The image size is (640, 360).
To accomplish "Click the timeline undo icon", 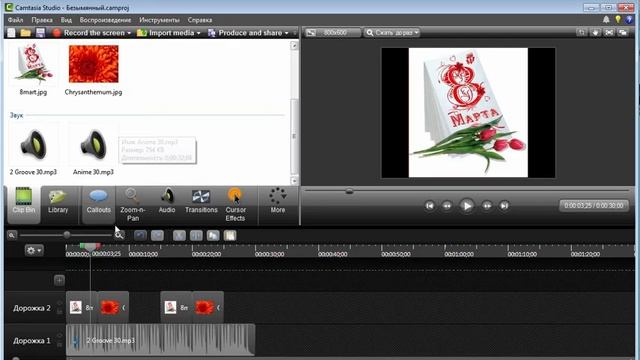I will [140, 236].
